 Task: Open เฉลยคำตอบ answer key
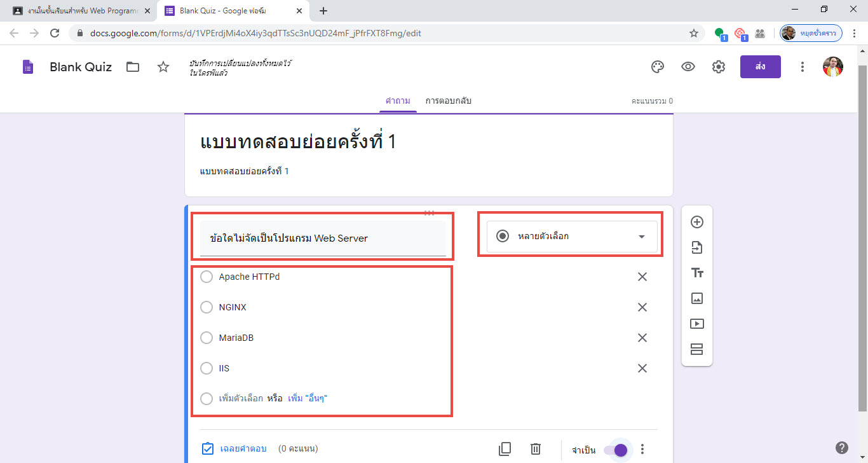[x=234, y=449]
